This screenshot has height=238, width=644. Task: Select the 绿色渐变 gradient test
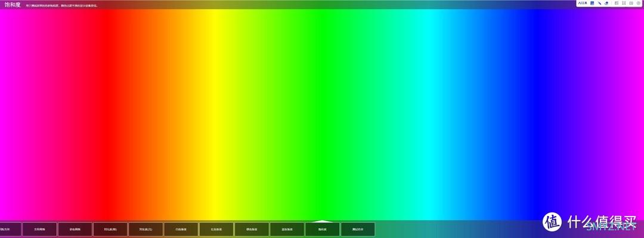pyautogui.click(x=252, y=230)
